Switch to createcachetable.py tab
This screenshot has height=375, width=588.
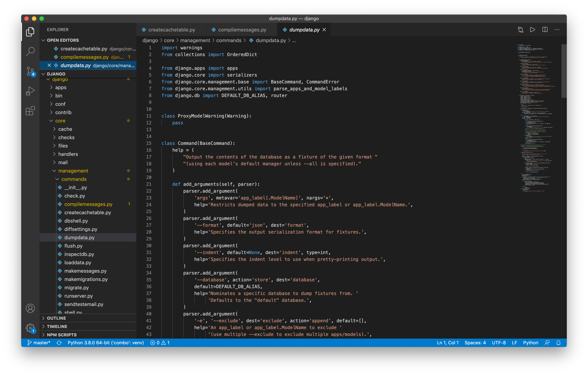pos(171,30)
